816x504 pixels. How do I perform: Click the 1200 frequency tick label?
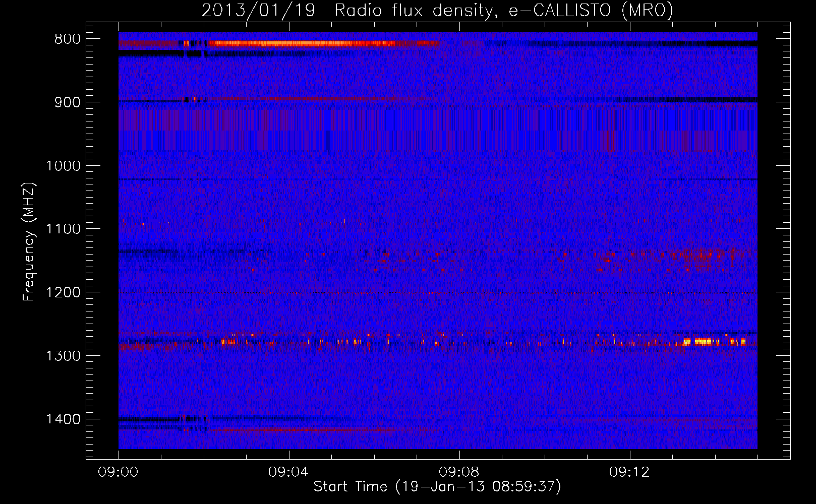coord(63,293)
